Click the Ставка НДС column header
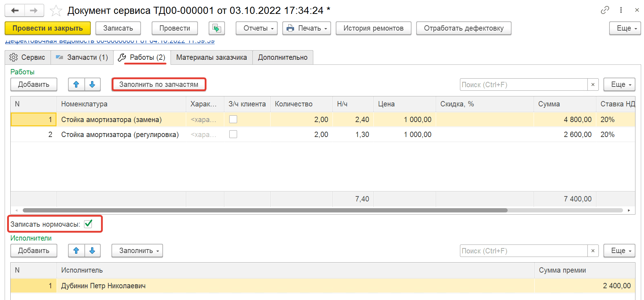 click(x=616, y=104)
